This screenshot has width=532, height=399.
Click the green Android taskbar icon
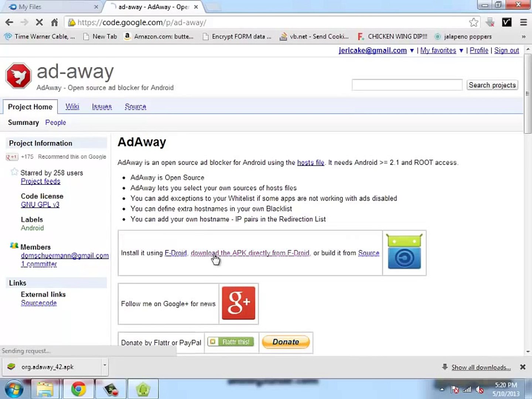[x=143, y=389]
